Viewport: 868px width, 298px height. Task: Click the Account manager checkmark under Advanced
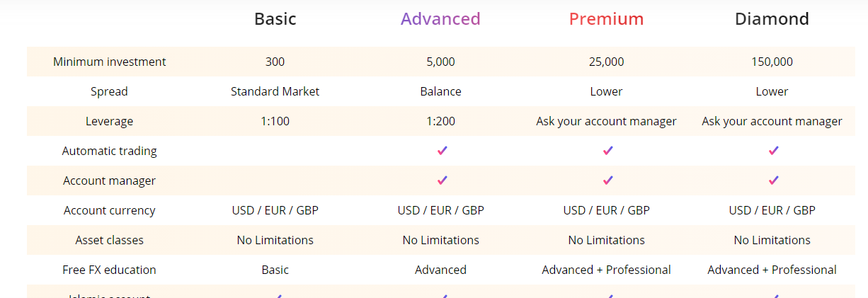[x=442, y=180]
